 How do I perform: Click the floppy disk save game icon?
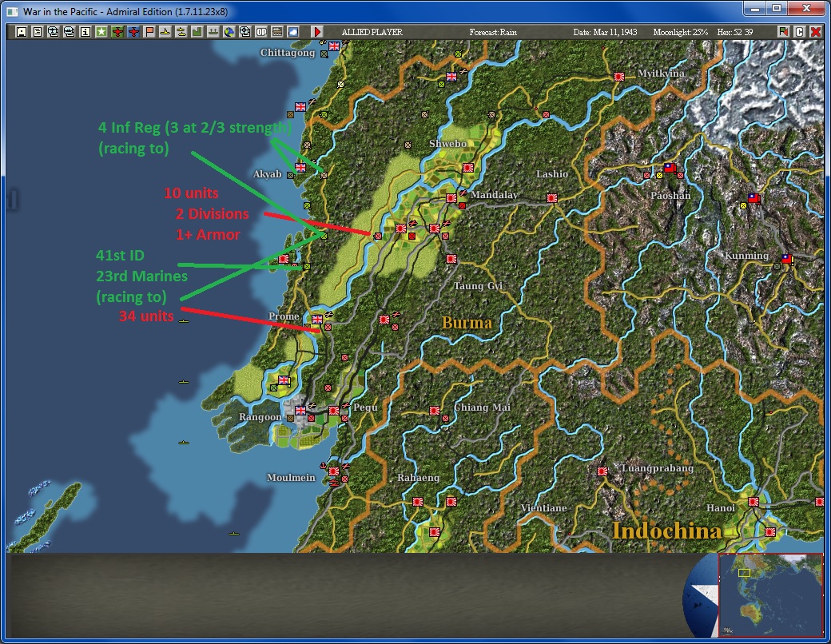pos(22,32)
